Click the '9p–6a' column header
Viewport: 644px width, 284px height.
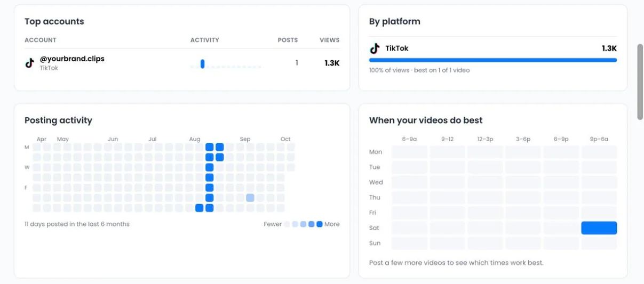(x=599, y=139)
